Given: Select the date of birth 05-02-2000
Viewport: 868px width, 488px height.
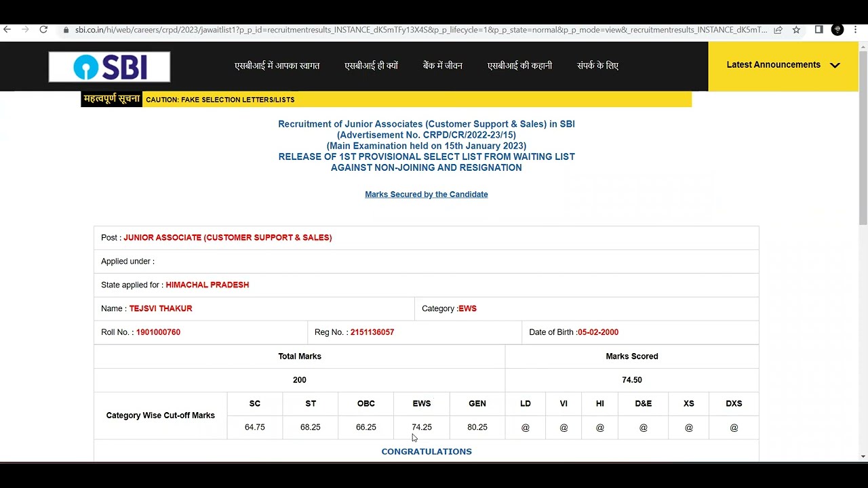Looking at the screenshot, I should [598, 333].
